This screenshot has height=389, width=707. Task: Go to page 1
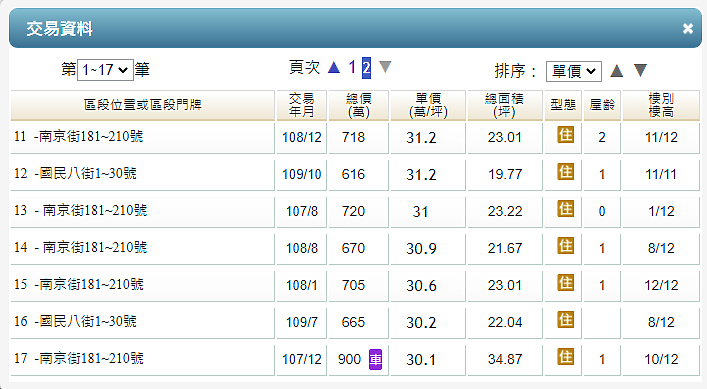click(352, 68)
